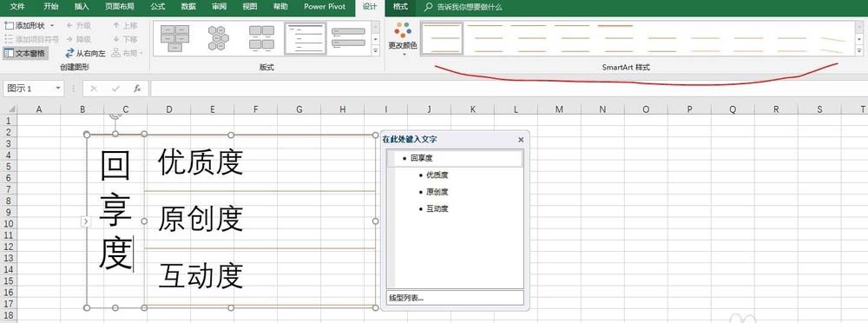Image resolution: width=868 pixels, height=323 pixels.
Task: Click the formula bar confirm checkmark icon
Action: click(x=115, y=89)
